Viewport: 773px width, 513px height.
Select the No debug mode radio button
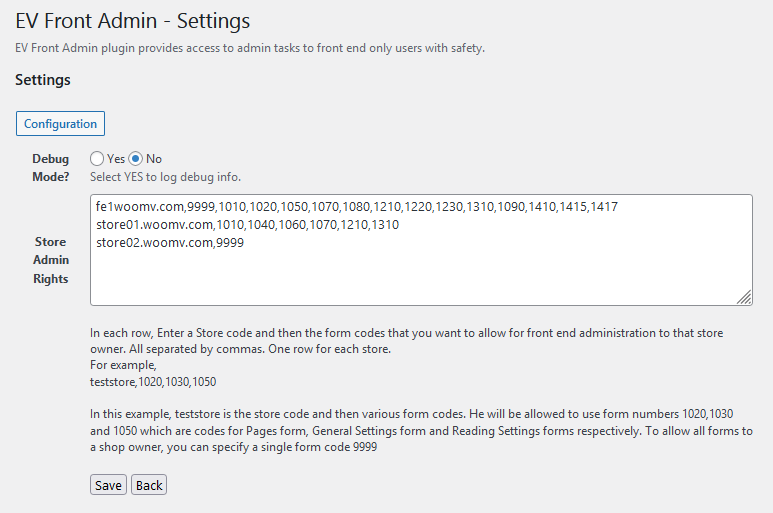tap(136, 159)
